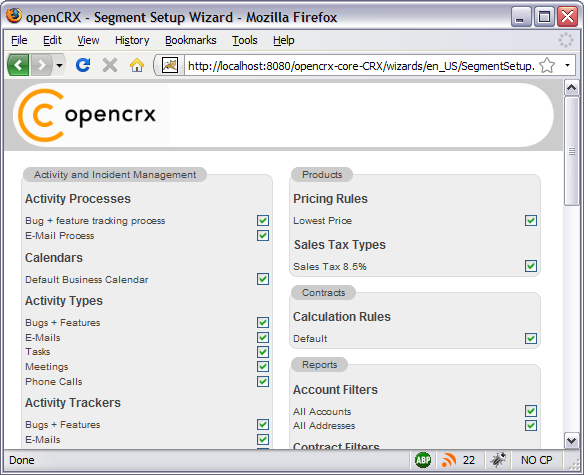This screenshot has height=475, width=584.
Task: Maximize the Firefox window
Action: pos(544,17)
